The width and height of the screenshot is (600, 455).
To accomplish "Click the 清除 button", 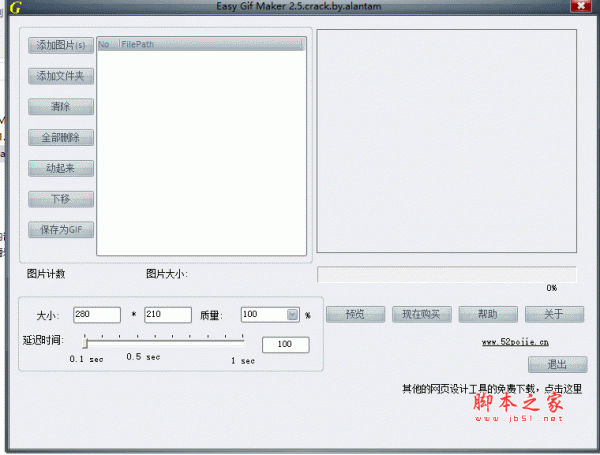I will tap(61, 106).
